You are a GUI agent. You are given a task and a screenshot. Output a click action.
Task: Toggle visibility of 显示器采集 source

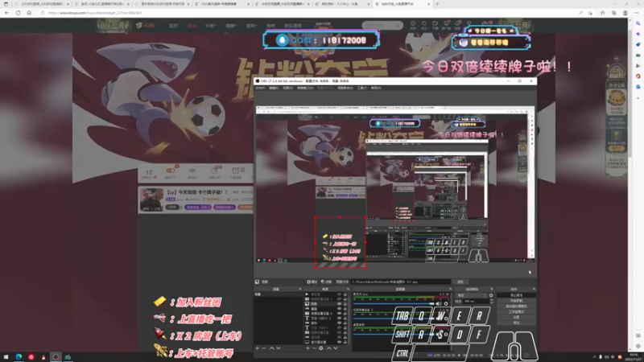tap(339, 342)
